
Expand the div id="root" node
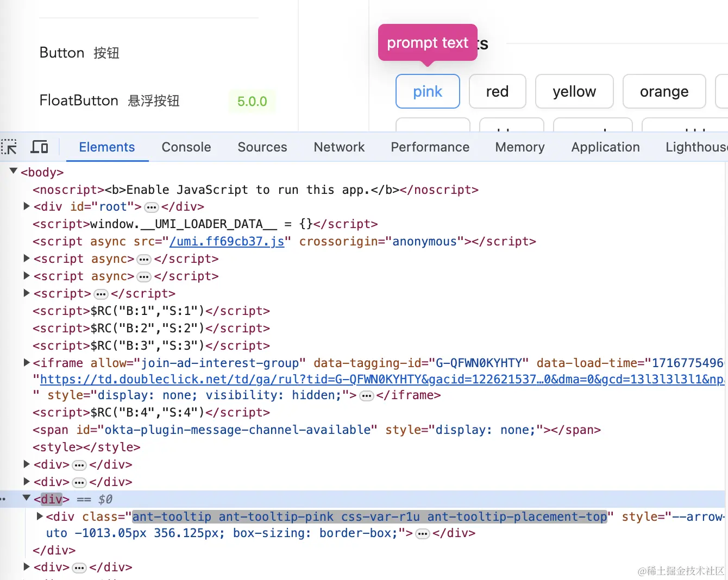[x=27, y=206]
